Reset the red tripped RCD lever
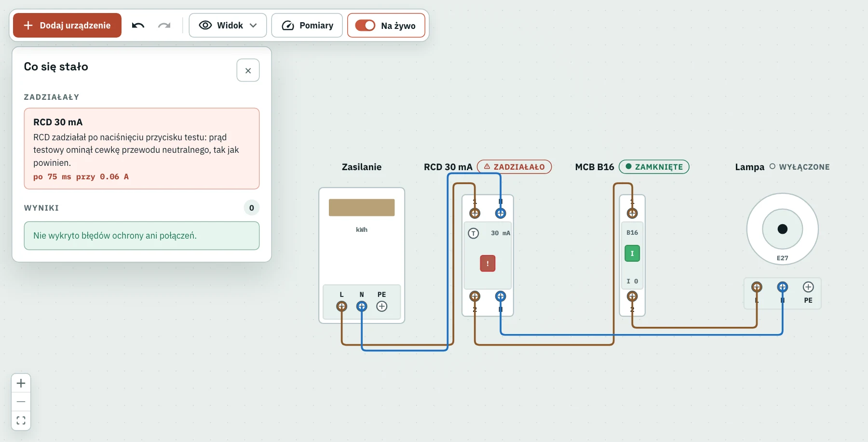This screenshot has height=442, width=868. pos(488,264)
